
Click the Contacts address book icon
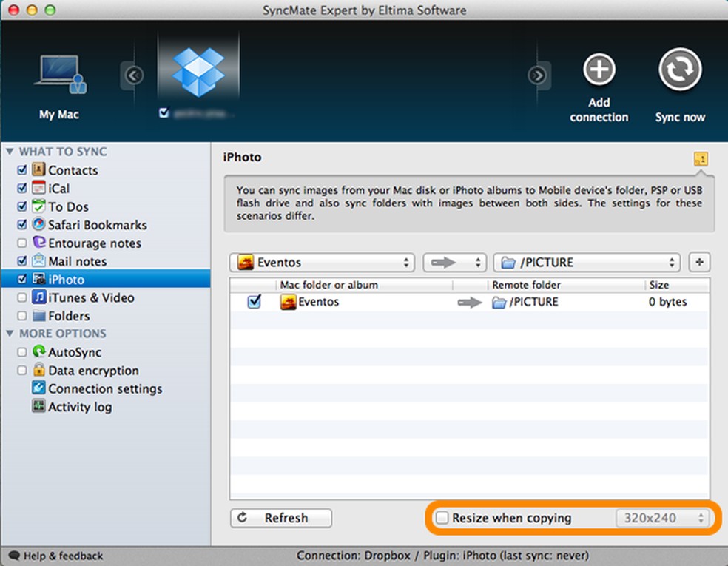pos(39,169)
